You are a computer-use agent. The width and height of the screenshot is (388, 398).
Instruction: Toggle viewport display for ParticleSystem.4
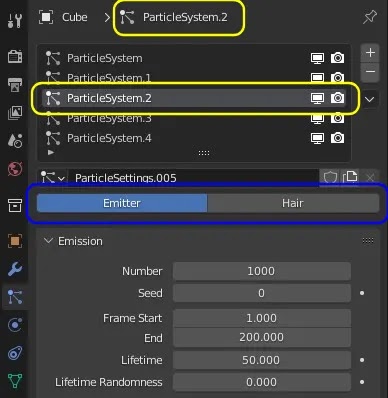(x=317, y=138)
